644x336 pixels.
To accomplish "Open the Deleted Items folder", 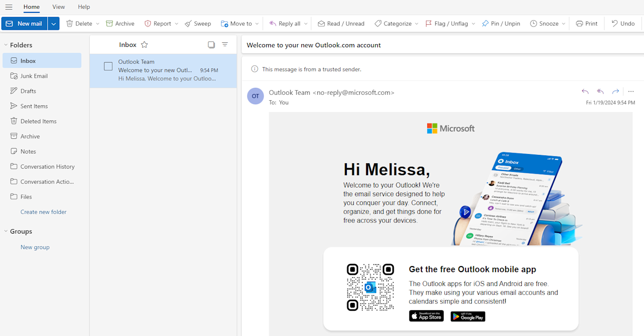I will [42, 121].
